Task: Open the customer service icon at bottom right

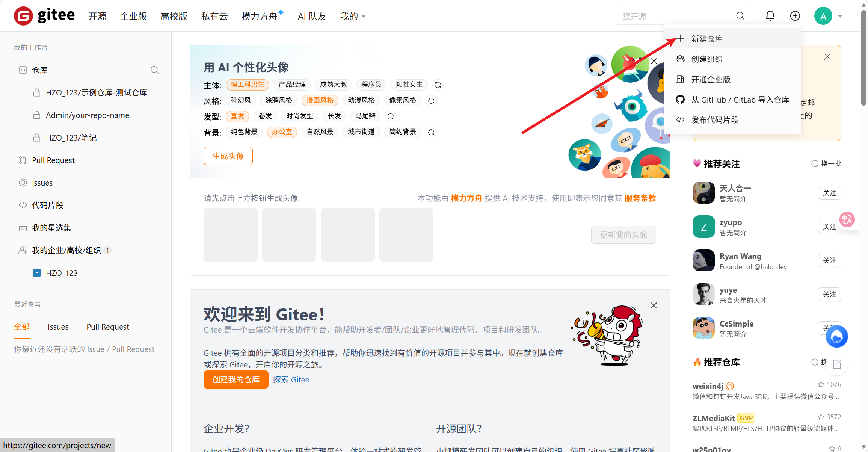Action: tap(837, 336)
